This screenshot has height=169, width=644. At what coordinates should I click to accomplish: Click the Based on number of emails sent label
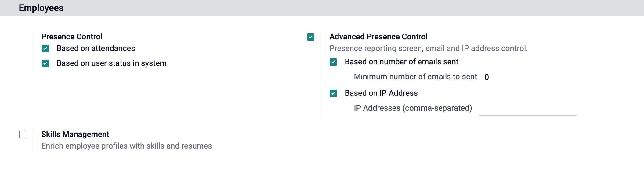401,62
